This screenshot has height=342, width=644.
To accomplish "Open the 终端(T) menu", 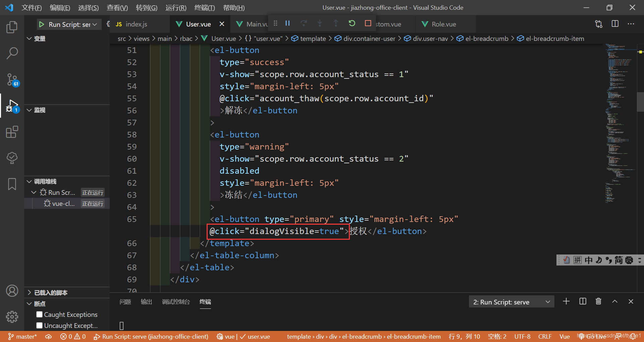I will [204, 7].
